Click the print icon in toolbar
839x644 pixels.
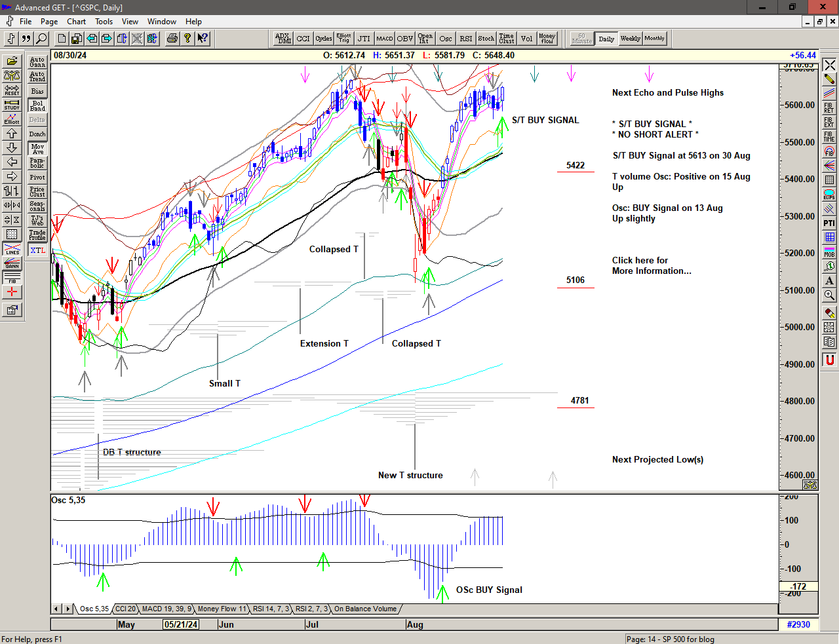172,39
